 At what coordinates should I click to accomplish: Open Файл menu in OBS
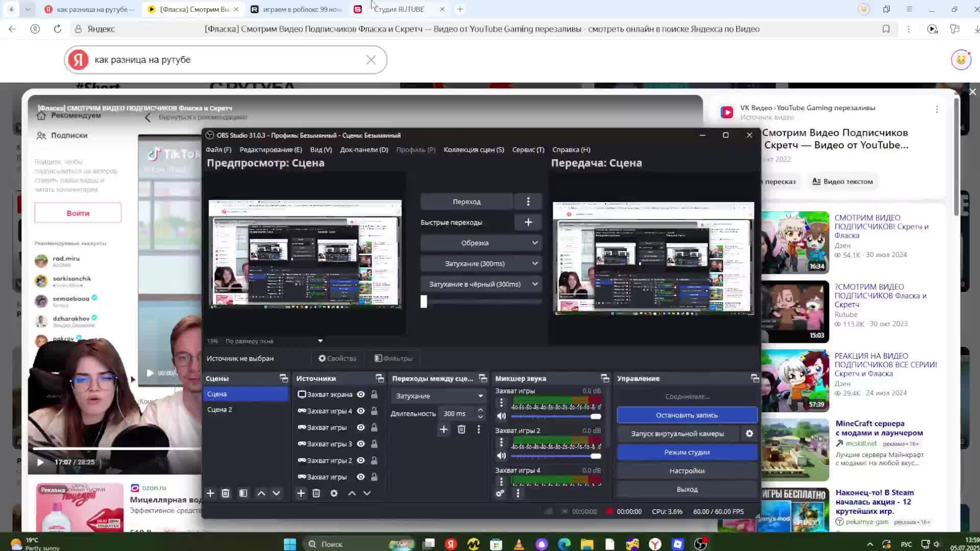tap(218, 149)
